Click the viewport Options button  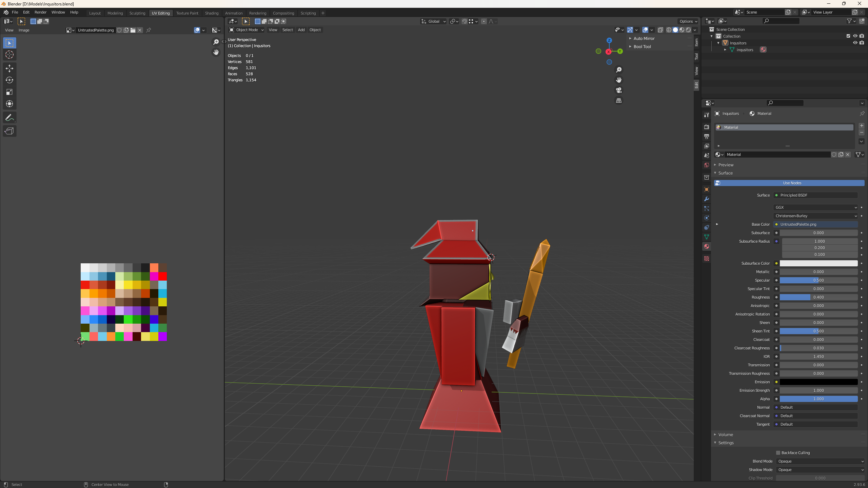point(688,21)
